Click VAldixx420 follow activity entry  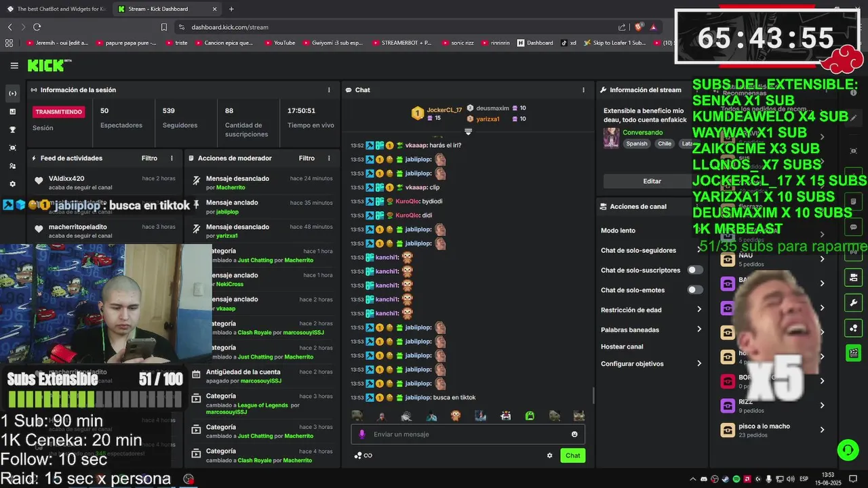click(105, 182)
